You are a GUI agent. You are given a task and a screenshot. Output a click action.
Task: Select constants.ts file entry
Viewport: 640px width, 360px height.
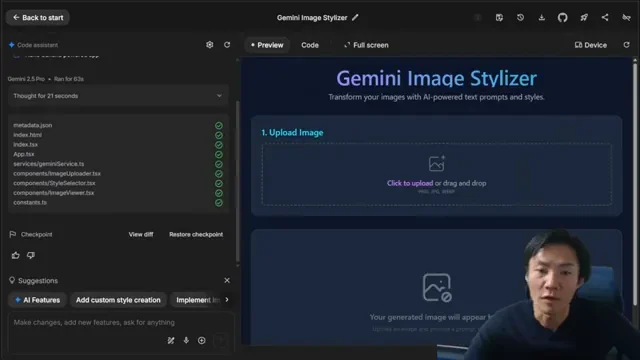coord(30,202)
